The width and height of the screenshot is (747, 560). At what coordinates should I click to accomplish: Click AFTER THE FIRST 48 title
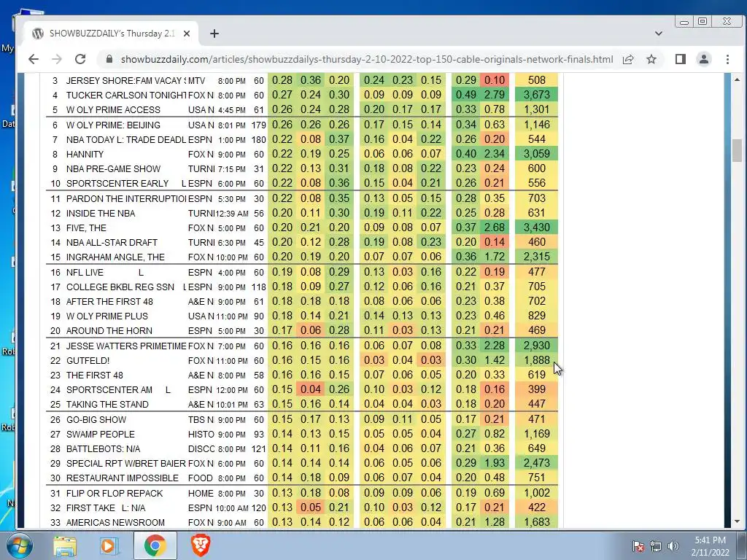(109, 301)
